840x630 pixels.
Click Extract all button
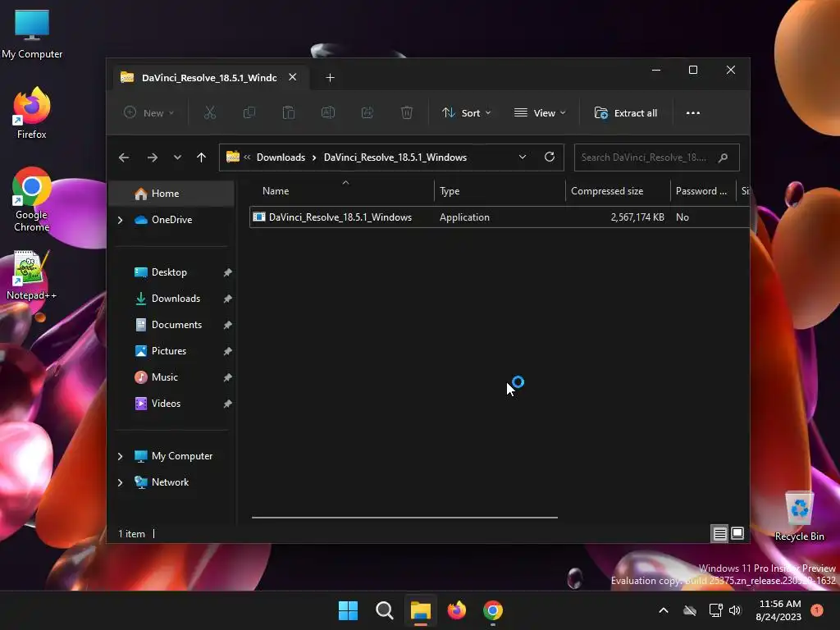pos(626,113)
